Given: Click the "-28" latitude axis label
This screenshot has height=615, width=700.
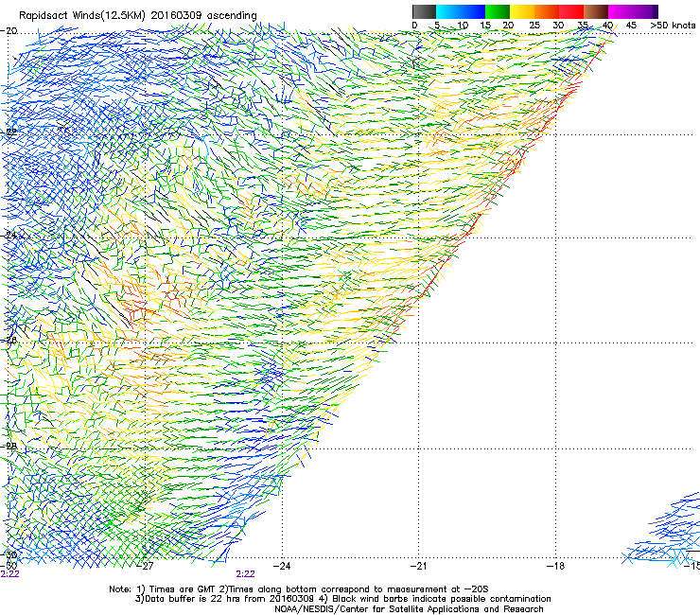Looking at the screenshot, I should click(9, 447).
